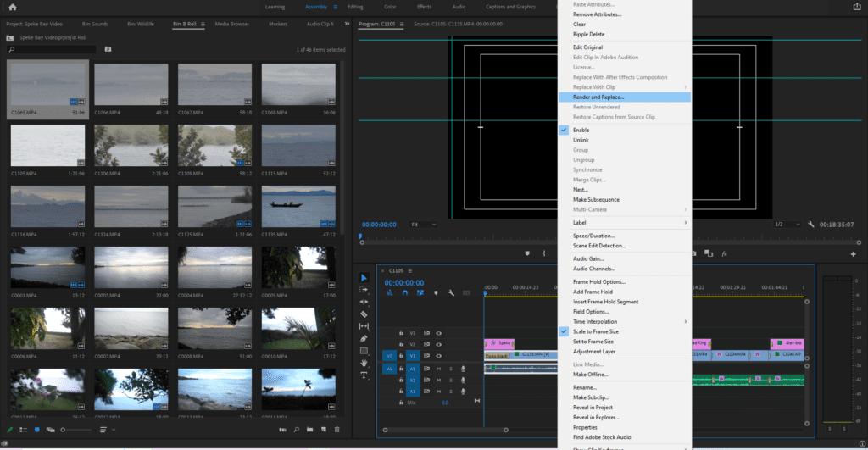Image resolution: width=868 pixels, height=450 pixels.
Task: Switch bin to Freeform View
Action: click(x=50, y=430)
